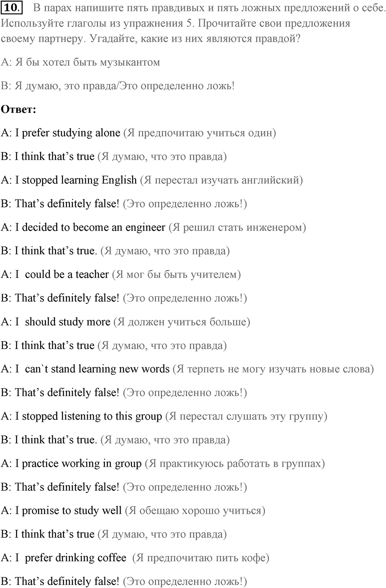386x588 pixels.
Task: Click sentence 'I prefer studying alone'
Action: [x=68, y=133]
